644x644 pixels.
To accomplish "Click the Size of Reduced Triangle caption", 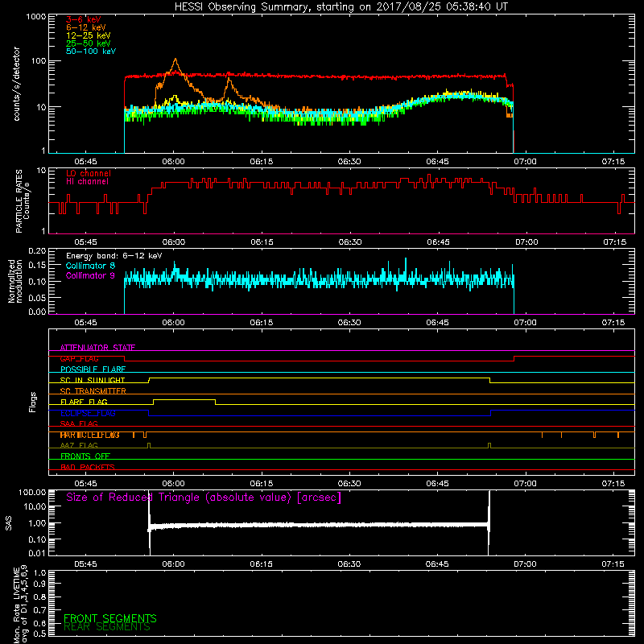I will [x=204, y=497].
